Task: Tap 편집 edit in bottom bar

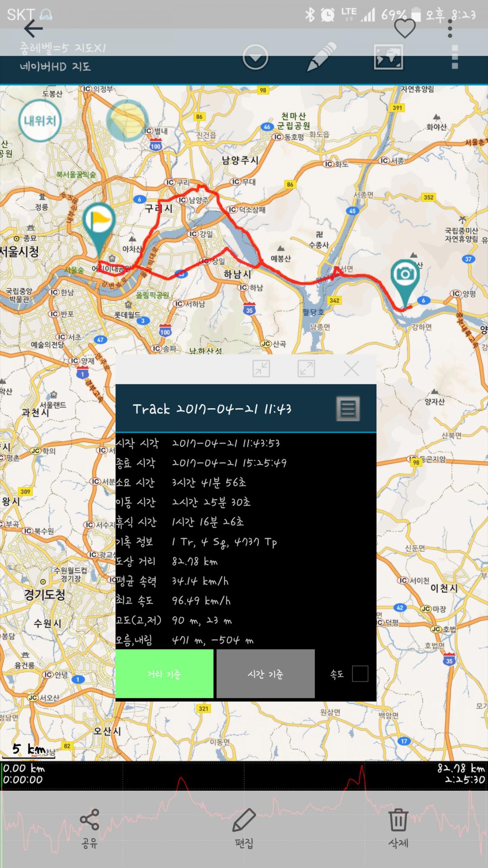Action: (244, 828)
